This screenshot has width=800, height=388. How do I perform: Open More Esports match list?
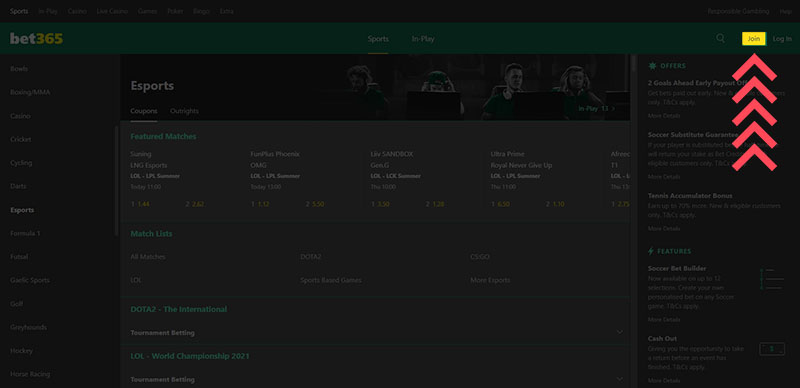[x=490, y=280]
